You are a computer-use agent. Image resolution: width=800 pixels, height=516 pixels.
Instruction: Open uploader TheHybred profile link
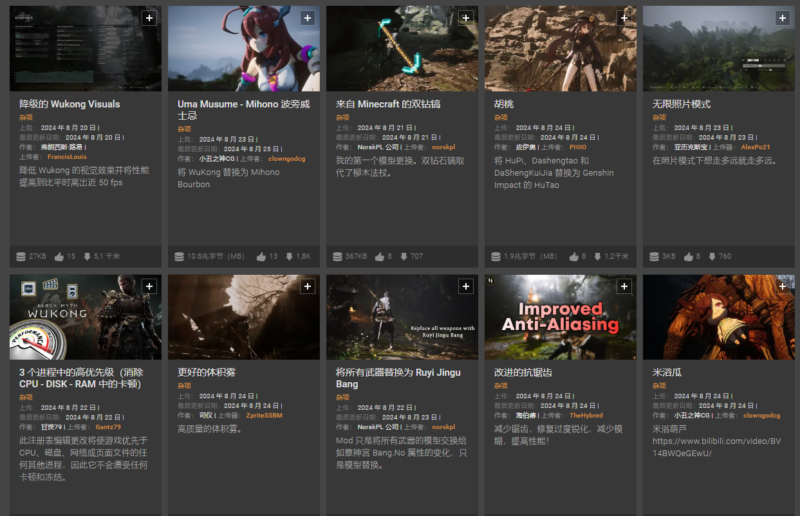point(586,414)
